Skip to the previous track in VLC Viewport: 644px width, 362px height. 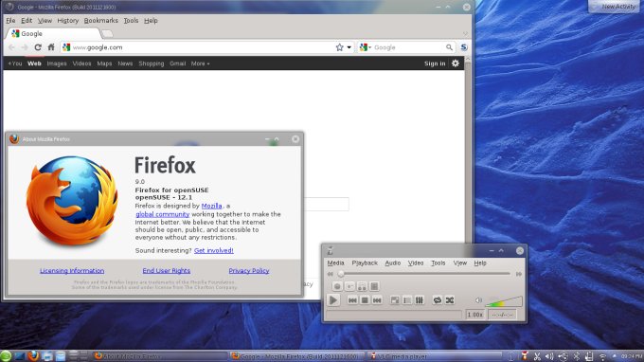point(352,300)
